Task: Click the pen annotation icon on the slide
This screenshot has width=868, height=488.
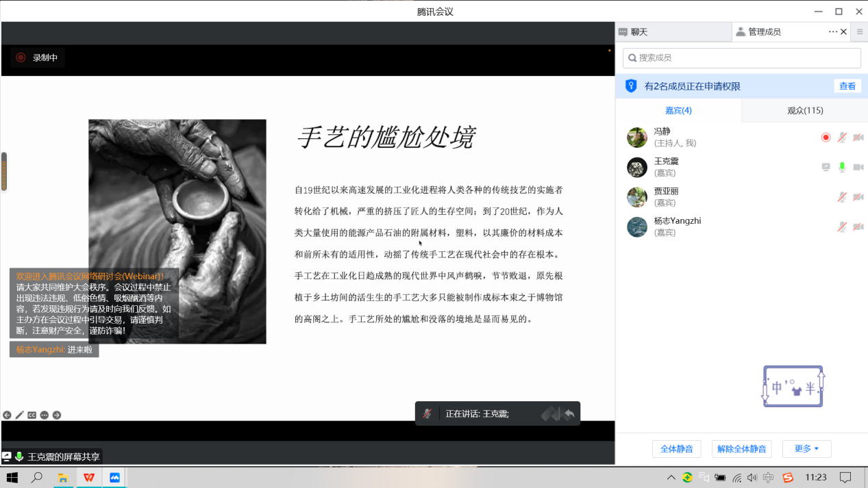Action: tap(19, 415)
